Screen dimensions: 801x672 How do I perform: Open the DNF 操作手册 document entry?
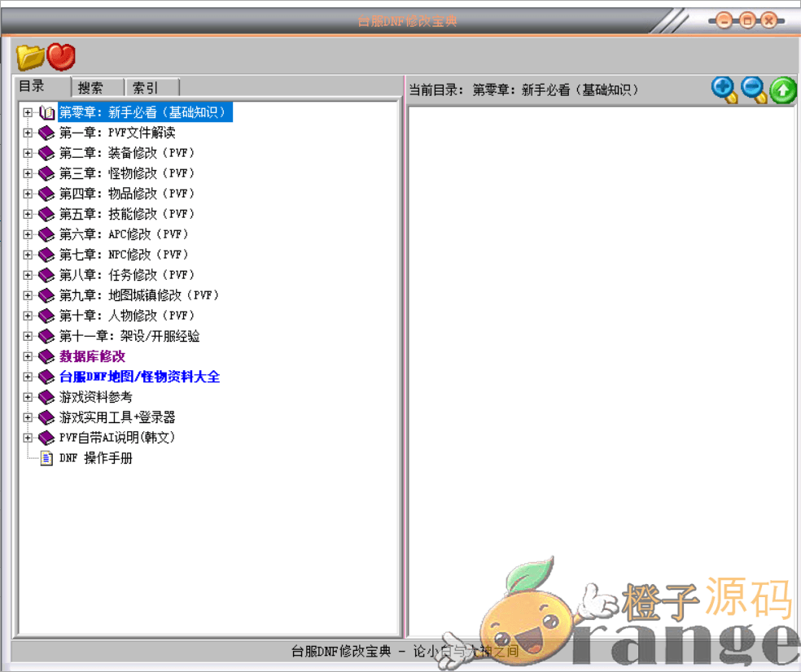[x=95, y=458]
